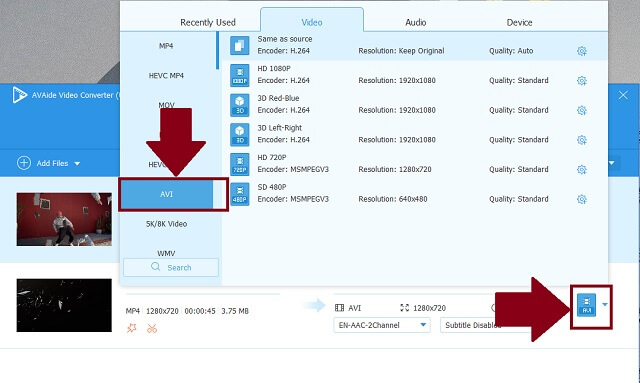Click the AVAide Video Converter logo
Viewport: 640px width, 383px height.
(x=19, y=95)
